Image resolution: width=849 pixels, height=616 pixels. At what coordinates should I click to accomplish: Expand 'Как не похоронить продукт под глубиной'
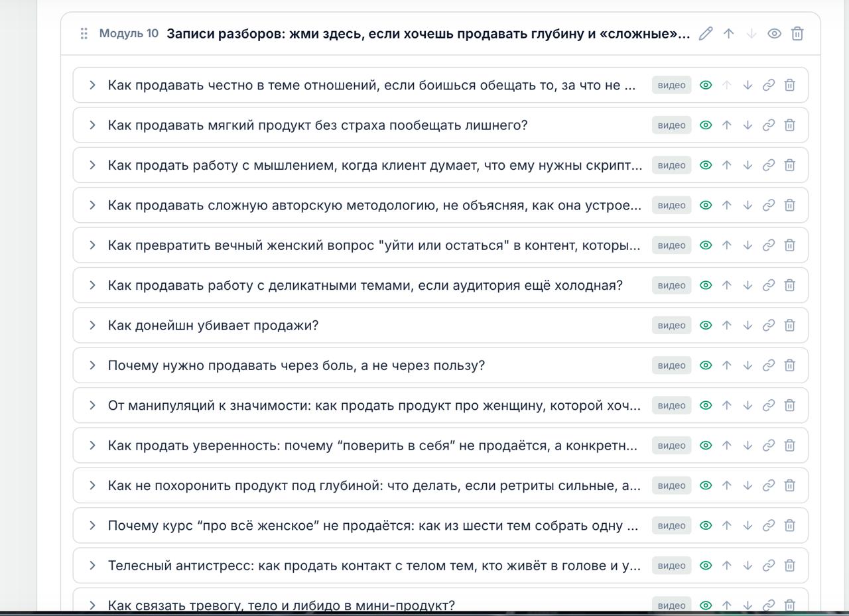coord(92,485)
